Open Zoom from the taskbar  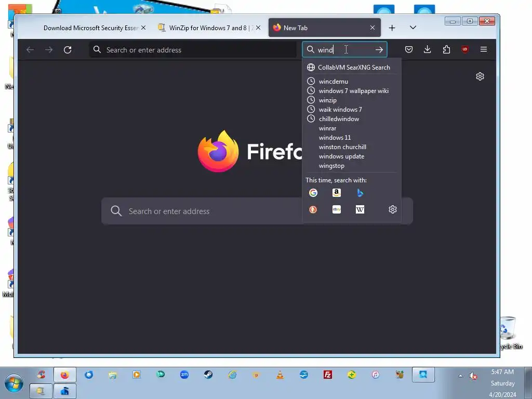click(184, 375)
